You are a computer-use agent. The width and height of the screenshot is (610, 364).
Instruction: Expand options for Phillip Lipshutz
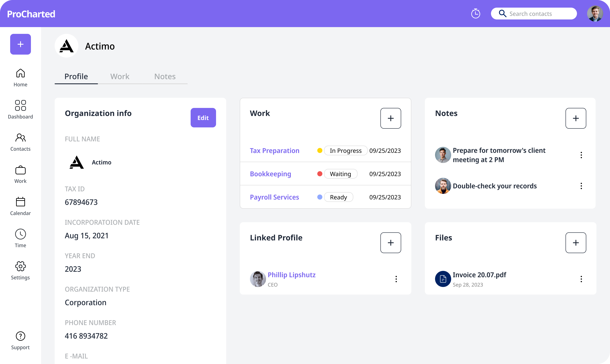[x=396, y=279]
